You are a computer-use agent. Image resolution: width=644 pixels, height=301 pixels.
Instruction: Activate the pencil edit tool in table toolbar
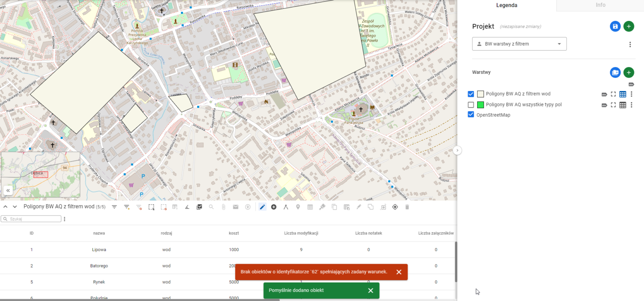tap(262, 207)
